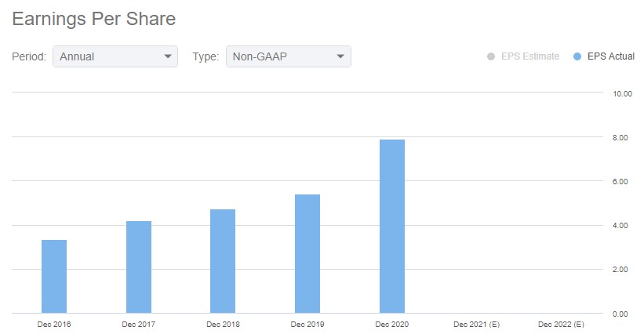Click the Dec 2019 axis label
This screenshot has height=334, width=644.
click(307, 324)
